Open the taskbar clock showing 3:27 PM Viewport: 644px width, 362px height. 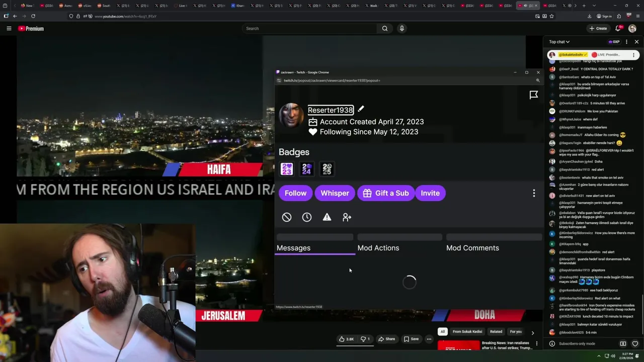click(x=626, y=356)
